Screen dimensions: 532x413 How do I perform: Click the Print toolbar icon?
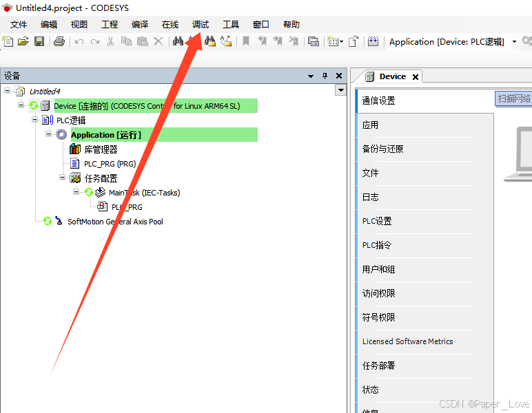(x=59, y=41)
